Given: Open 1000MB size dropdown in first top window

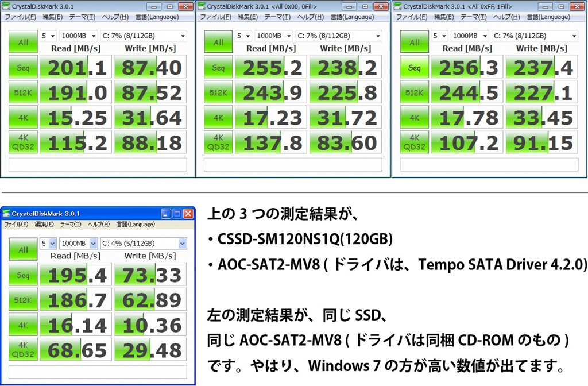Looking at the screenshot, I should pos(78,36).
